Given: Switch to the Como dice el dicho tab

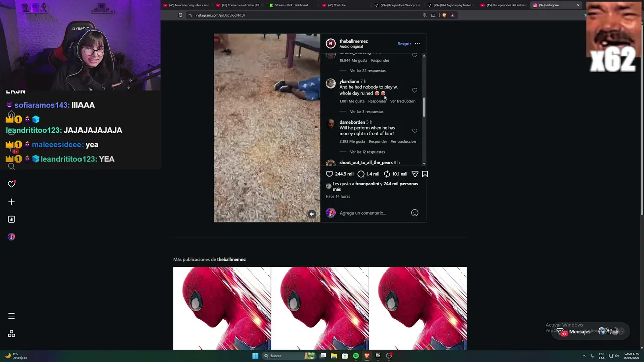Looking at the screenshot, I should point(238,5).
